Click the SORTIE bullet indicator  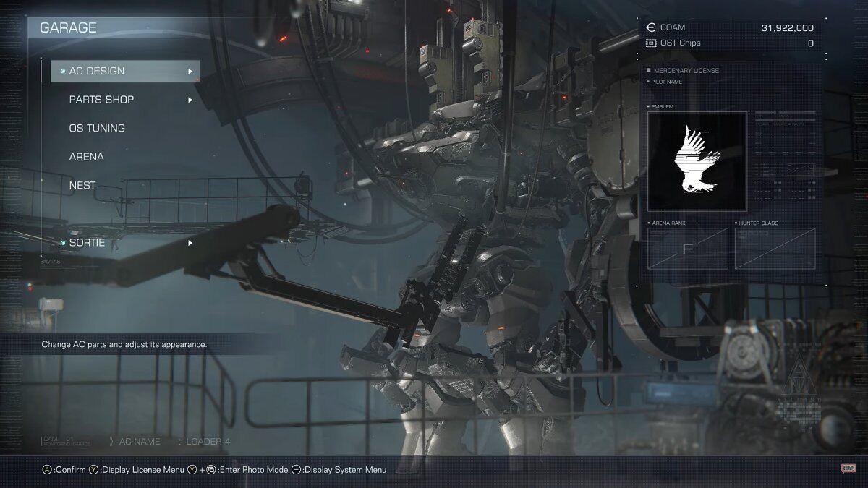tap(63, 243)
